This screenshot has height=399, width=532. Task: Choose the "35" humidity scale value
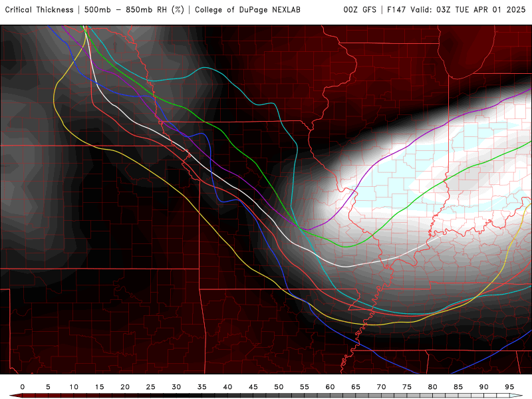pos(202,387)
